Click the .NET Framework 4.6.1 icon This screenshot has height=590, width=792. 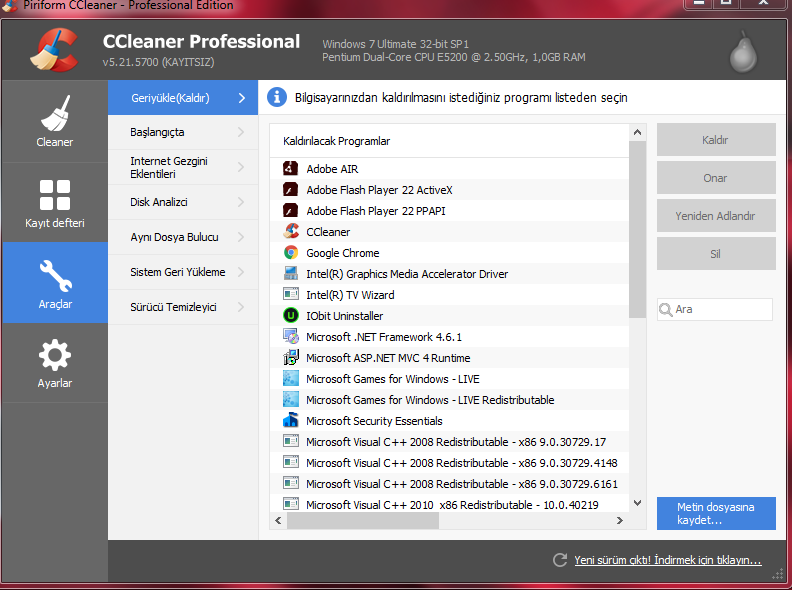coord(290,336)
